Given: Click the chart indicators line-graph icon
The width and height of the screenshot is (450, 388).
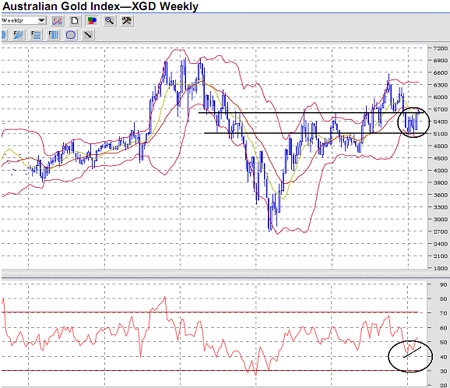Looking at the screenshot, I should click(x=57, y=21).
